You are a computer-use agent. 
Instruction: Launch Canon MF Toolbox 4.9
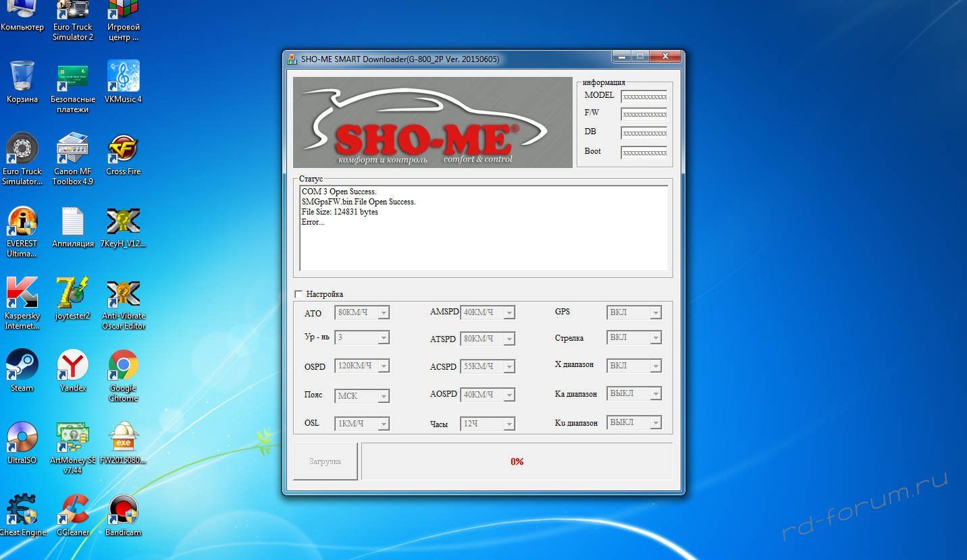pyautogui.click(x=73, y=159)
